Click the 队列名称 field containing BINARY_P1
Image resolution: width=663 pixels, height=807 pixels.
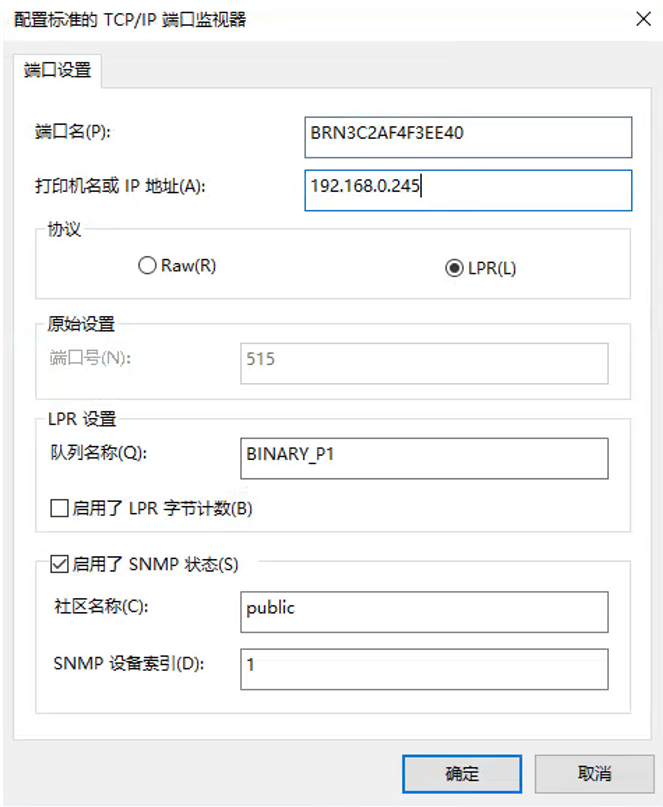(x=424, y=458)
